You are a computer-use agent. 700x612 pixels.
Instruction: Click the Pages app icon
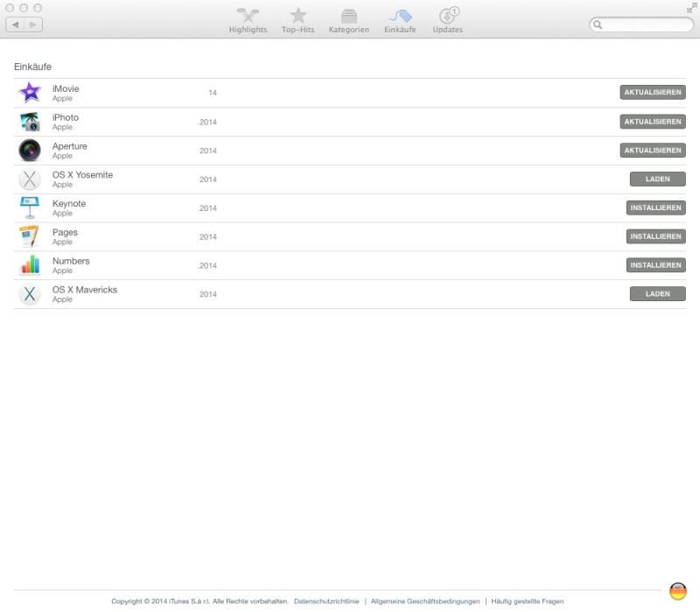(x=30, y=236)
